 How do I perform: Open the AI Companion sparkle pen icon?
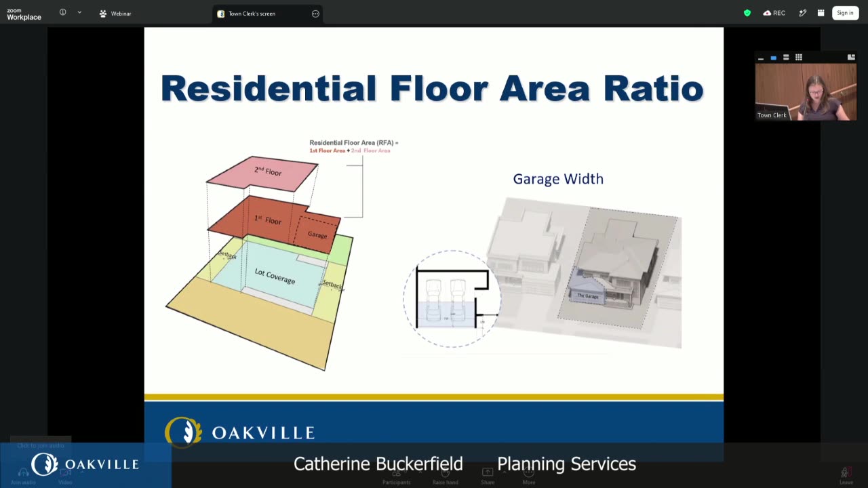coord(803,13)
